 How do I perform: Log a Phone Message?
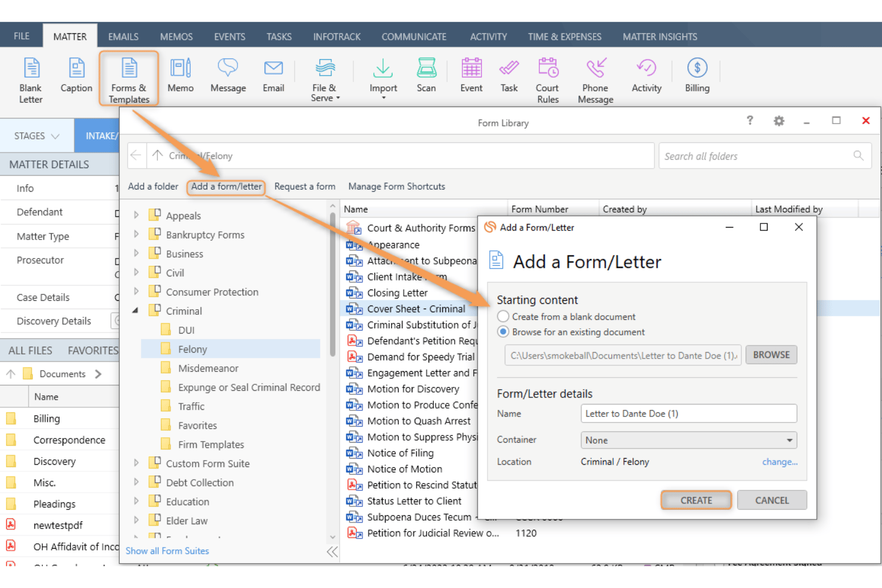pos(595,80)
